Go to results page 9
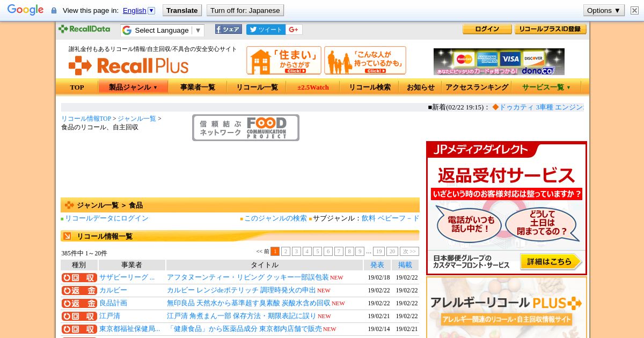The width and height of the screenshot is (644, 338). coord(360,251)
